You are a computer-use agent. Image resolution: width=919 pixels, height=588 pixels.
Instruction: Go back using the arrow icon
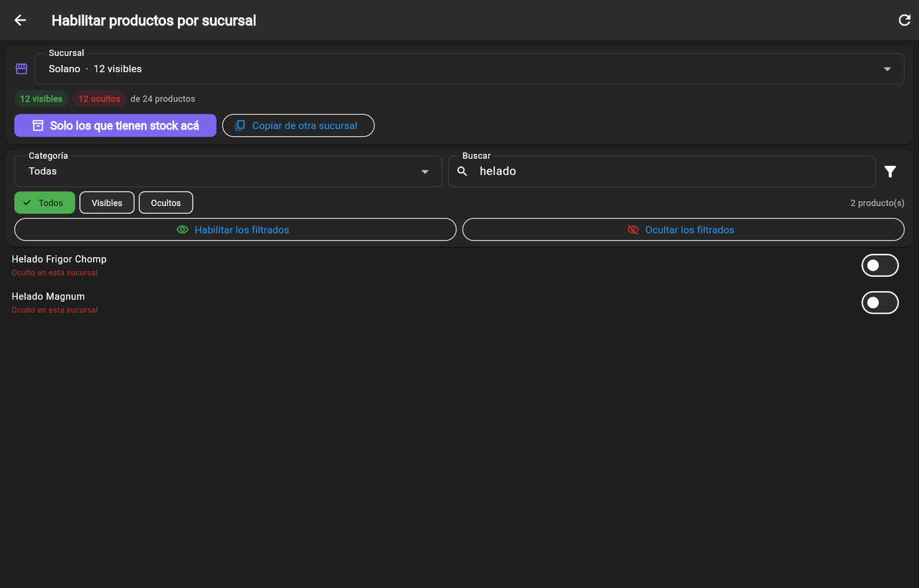(x=20, y=20)
